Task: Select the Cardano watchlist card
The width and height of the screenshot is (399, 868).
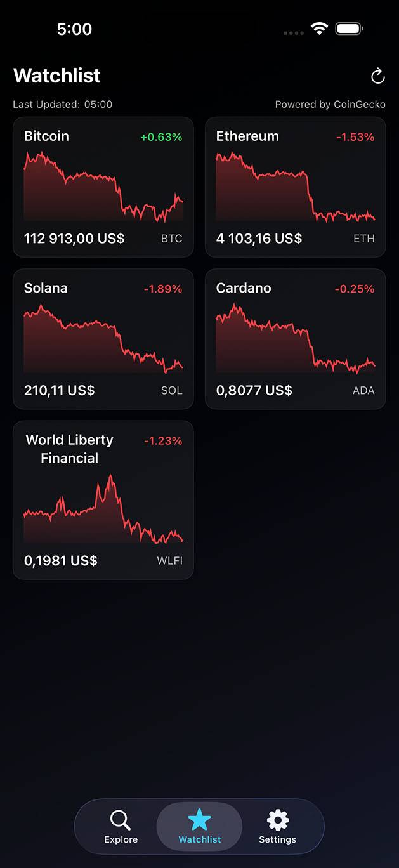Action: 295,339
